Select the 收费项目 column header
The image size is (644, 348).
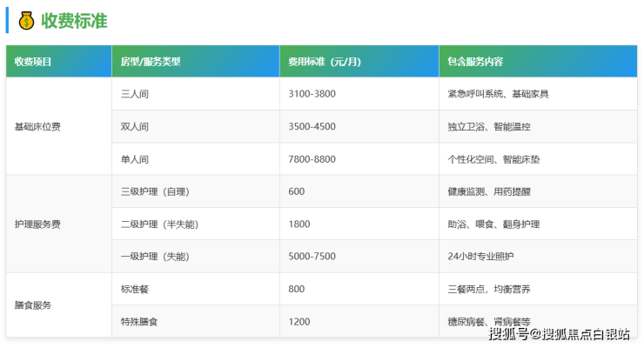pyautogui.click(x=34, y=62)
